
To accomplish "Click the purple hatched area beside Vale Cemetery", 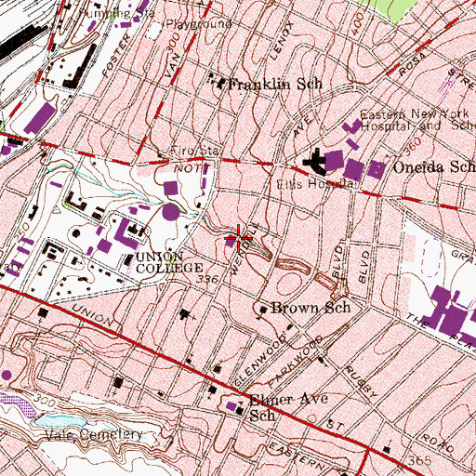I will click(x=17, y=405).
